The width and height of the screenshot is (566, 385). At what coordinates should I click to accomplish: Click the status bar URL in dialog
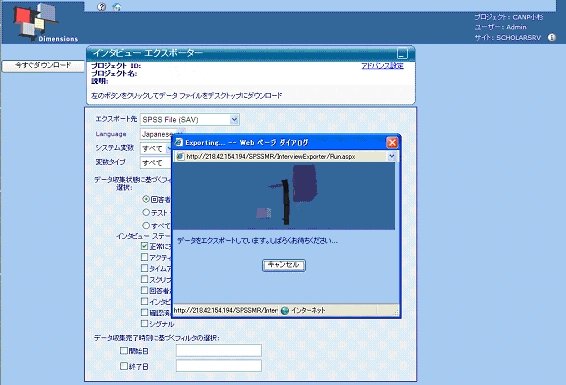point(226,310)
